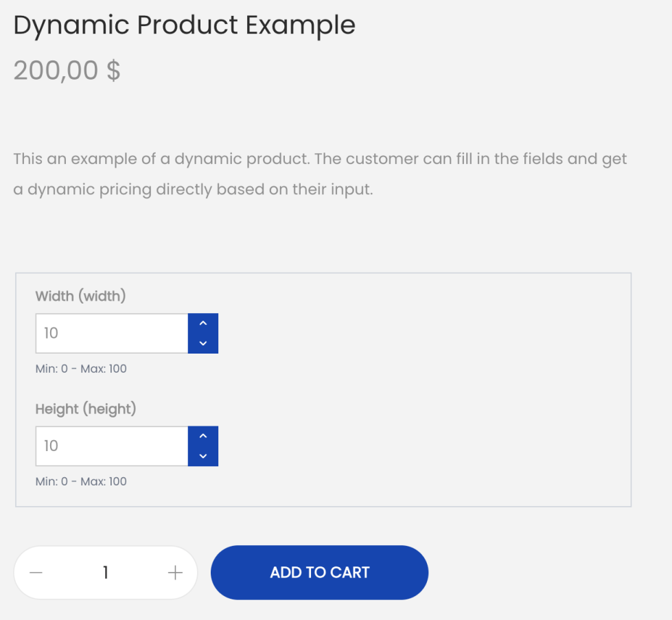Focus the Height input field
Viewport: 672px width, 620px height.
[111, 446]
